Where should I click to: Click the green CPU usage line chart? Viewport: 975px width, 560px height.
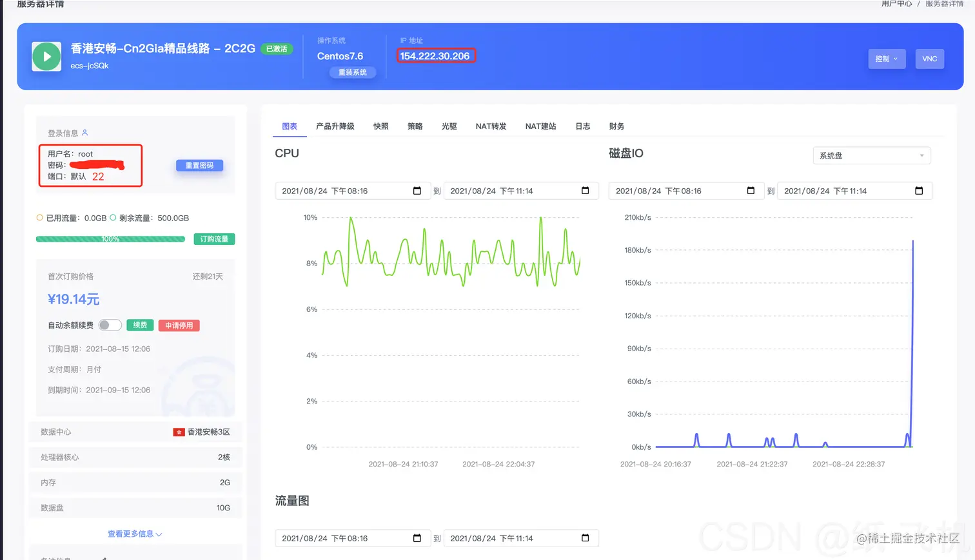[451, 252]
